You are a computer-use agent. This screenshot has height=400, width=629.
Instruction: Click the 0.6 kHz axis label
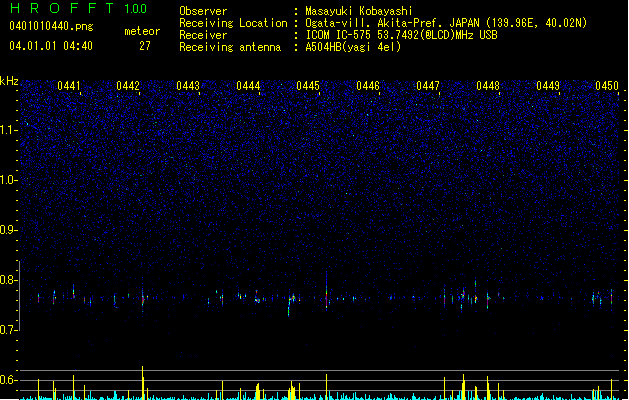[x=8, y=380]
